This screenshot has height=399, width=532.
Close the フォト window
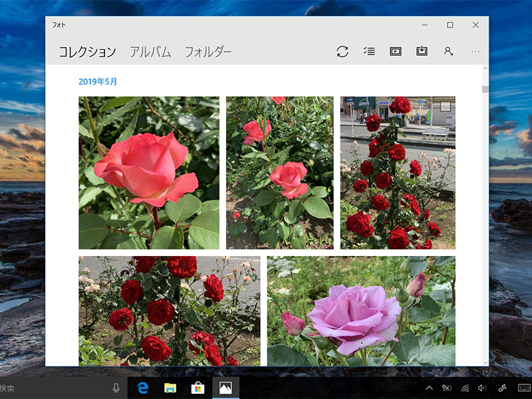coord(475,25)
